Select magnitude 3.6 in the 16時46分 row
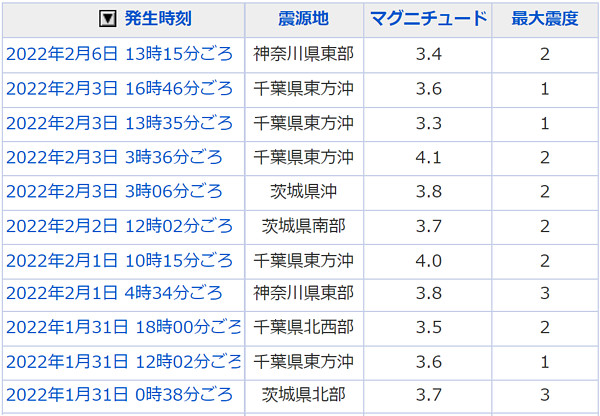 coord(429,89)
